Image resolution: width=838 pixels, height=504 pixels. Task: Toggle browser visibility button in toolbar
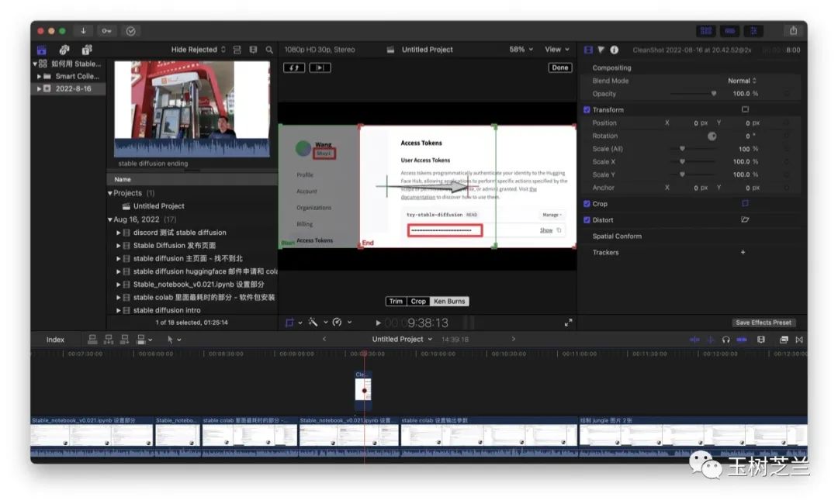pos(706,31)
